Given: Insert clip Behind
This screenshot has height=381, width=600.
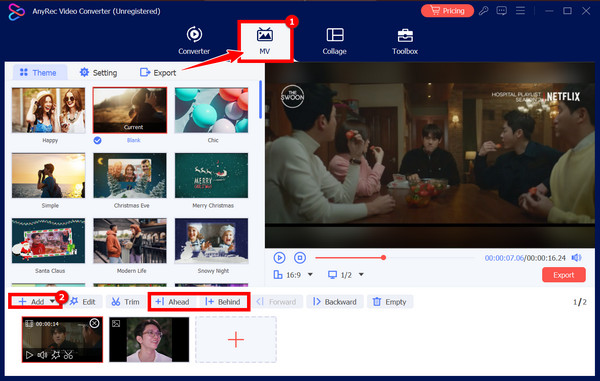Looking at the screenshot, I should [x=223, y=301].
